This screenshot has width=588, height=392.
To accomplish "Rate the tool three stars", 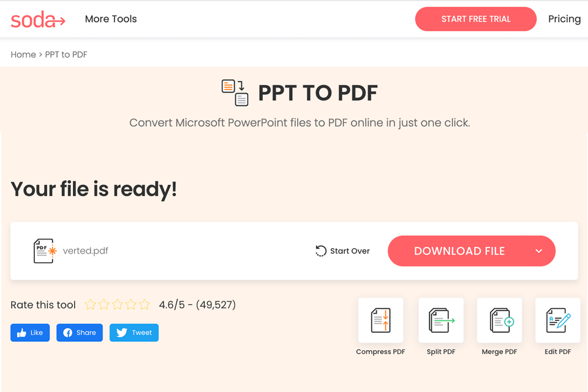I will click(118, 304).
